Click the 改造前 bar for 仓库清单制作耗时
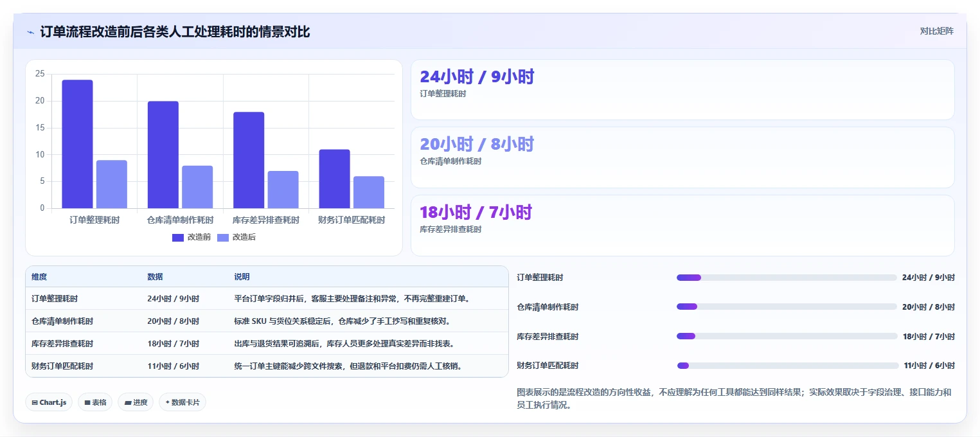The image size is (980, 437). [x=163, y=155]
